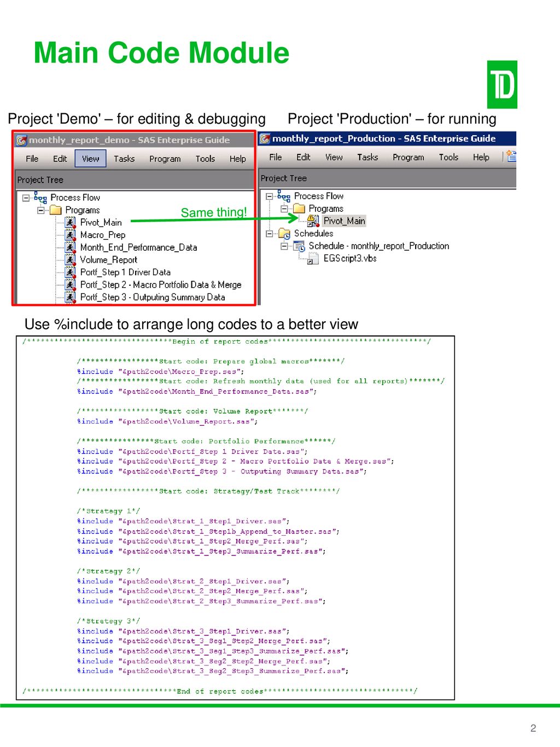Image resolution: width=560 pixels, height=747 pixels.
Task: Select Process Flow label in Production tree
Action: tap(319, 196)
